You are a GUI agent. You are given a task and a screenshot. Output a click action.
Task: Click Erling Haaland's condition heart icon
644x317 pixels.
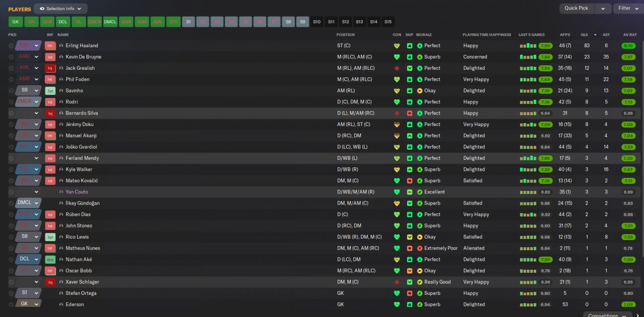396,46
